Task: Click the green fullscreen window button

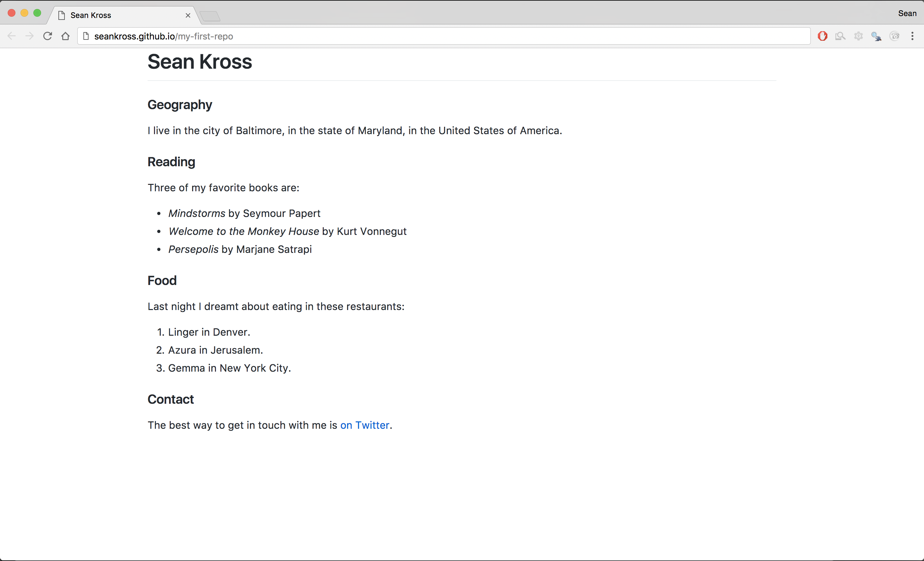Action: [x=37, y=13]
